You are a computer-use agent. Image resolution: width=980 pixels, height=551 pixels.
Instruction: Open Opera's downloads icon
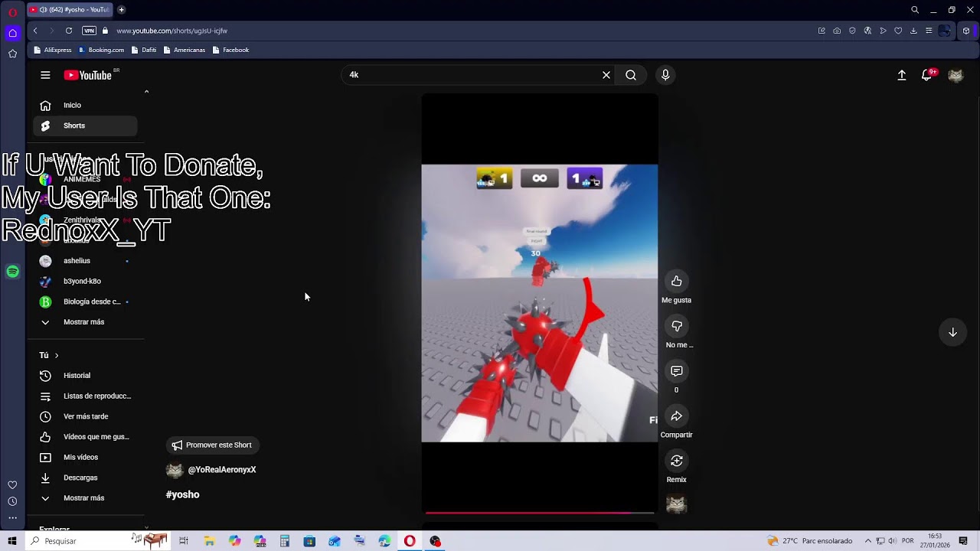point(913,31)
